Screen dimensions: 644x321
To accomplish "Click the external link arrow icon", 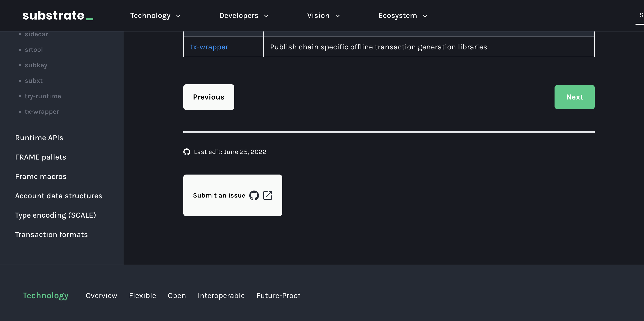I will click(267, 195).
